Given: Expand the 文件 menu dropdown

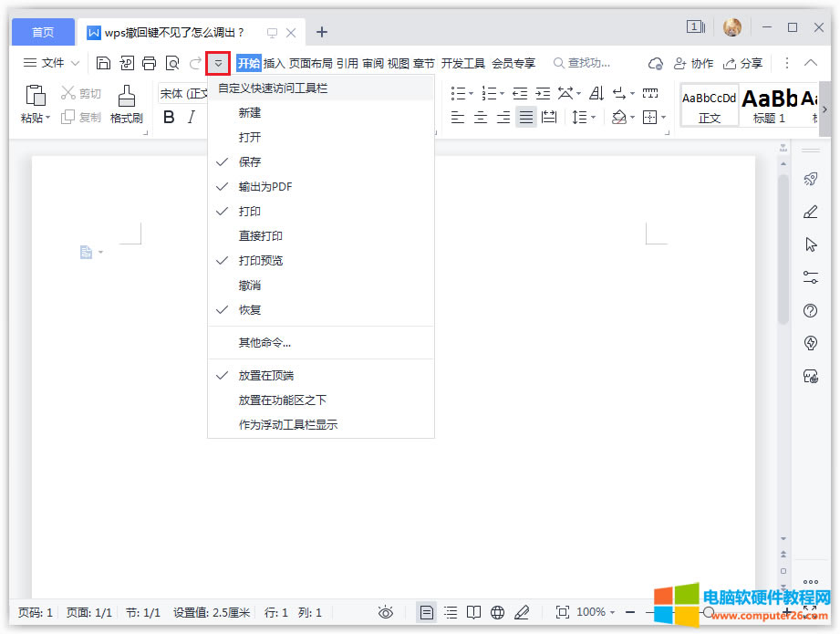Looking at the screenshot, I should [52, 63].
